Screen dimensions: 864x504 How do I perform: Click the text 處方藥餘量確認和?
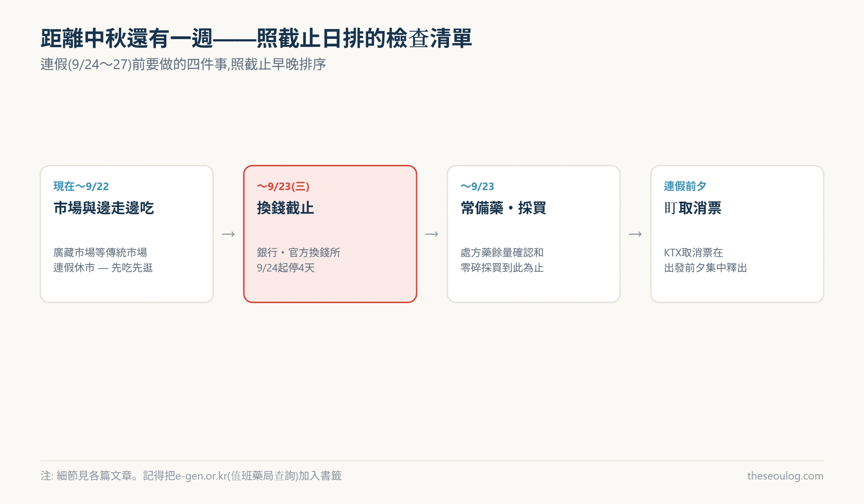pos(502,252)
